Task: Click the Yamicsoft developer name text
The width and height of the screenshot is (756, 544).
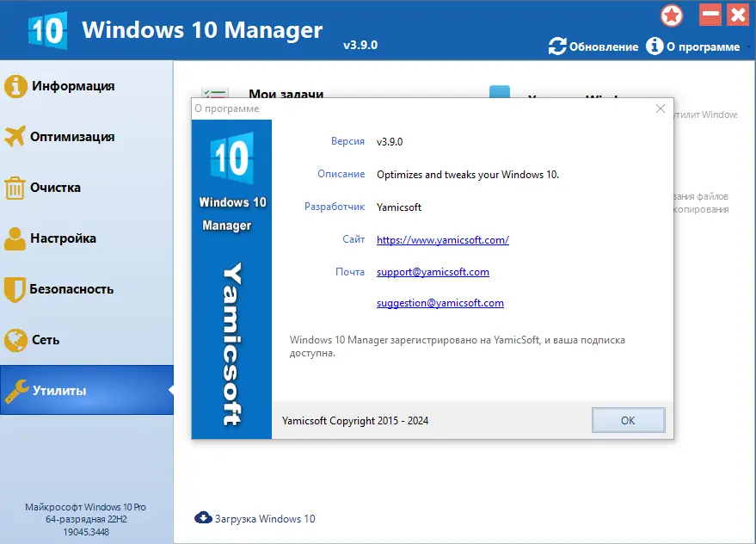Action: [x=399, y=207]
